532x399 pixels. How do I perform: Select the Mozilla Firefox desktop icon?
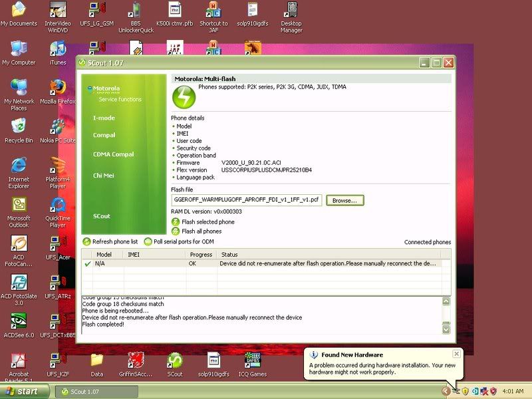[x=58, y=92]
